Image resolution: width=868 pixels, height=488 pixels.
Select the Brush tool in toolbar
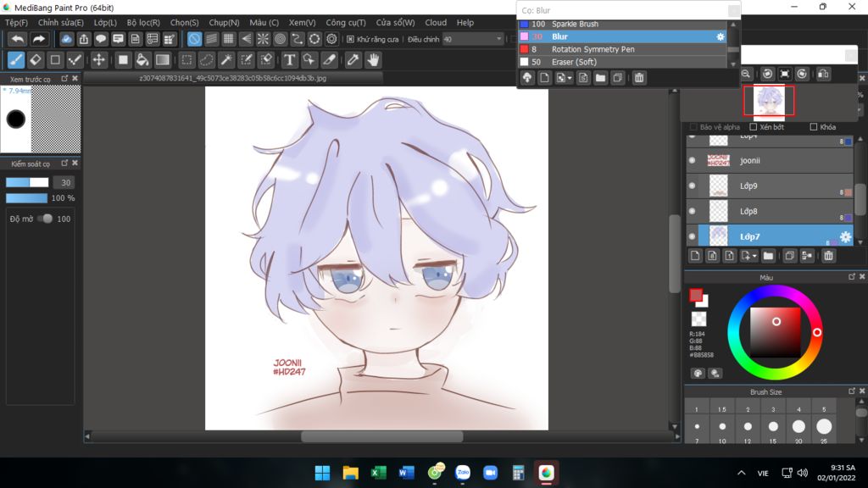16,60
